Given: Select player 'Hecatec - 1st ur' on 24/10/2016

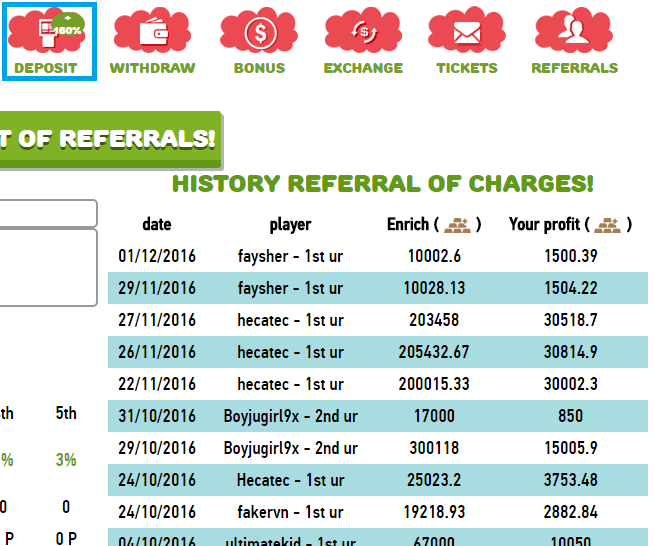Looking at the screenshot, I should (290, 480).
